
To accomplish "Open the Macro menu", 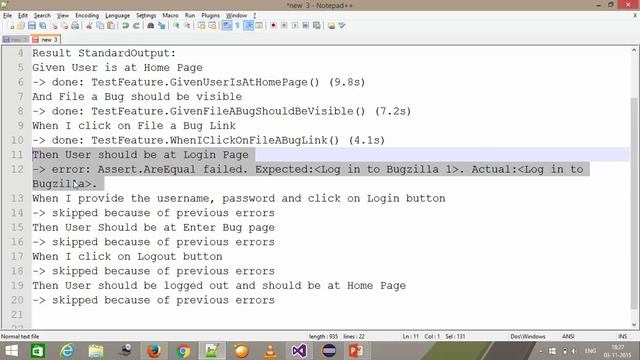I will point(170,16).
